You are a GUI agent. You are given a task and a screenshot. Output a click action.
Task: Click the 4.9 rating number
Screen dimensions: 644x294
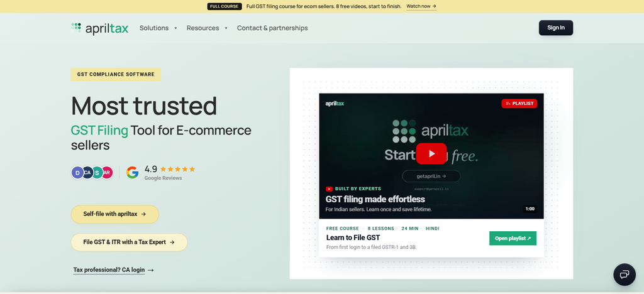(x=151, y=169)
